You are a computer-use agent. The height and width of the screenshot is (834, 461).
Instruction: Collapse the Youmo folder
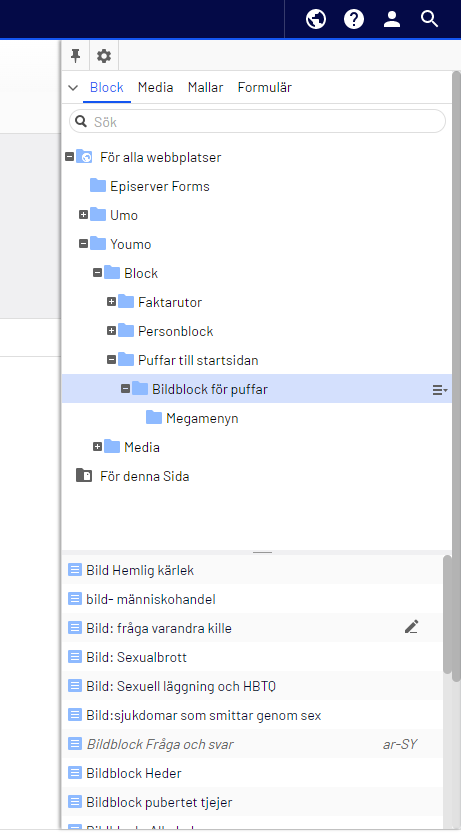(x=83, y=244)
